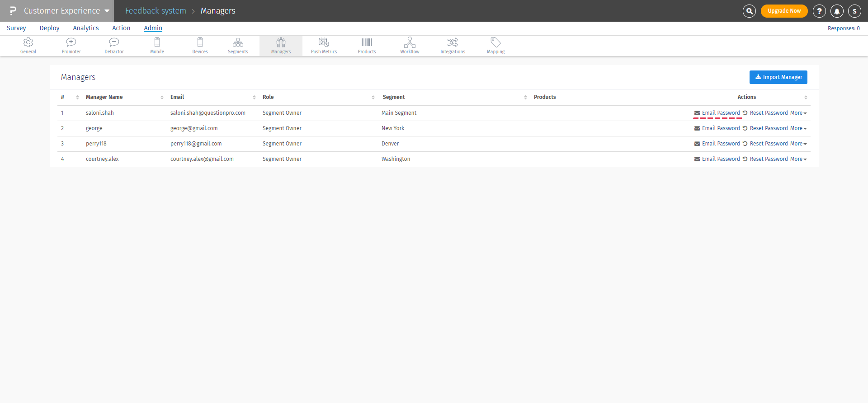Click the search magnifier icon in header

[749, 11]
